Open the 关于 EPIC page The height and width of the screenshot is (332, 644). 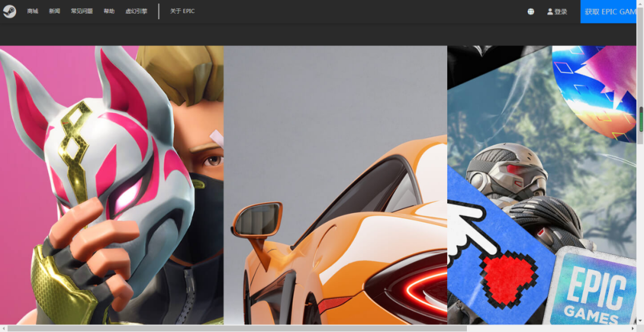[182, 11]
